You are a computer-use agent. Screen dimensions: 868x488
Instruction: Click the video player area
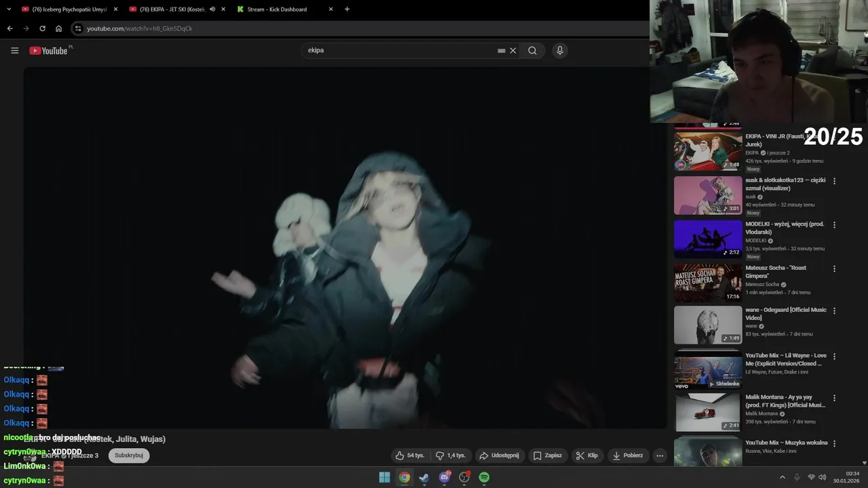(345, 247)
